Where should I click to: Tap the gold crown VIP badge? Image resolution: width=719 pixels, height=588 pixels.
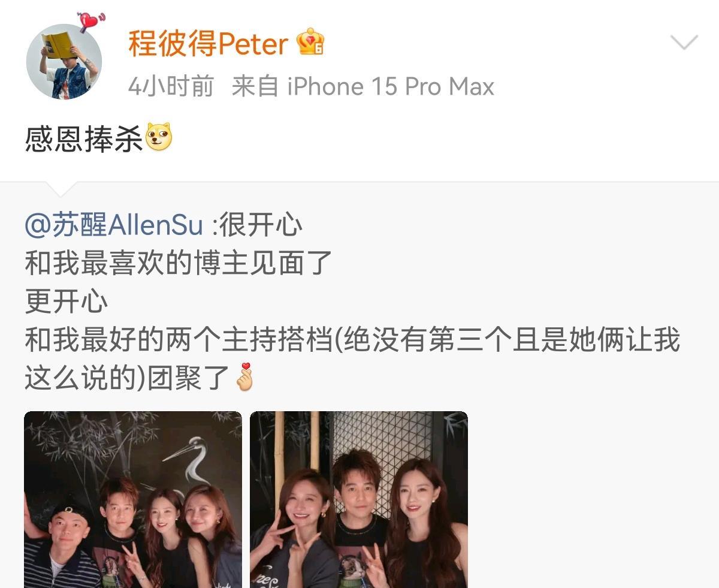coord(310,43)
